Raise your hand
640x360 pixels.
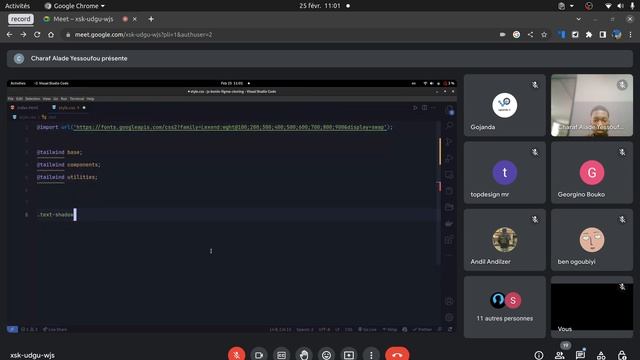point(304,355)
